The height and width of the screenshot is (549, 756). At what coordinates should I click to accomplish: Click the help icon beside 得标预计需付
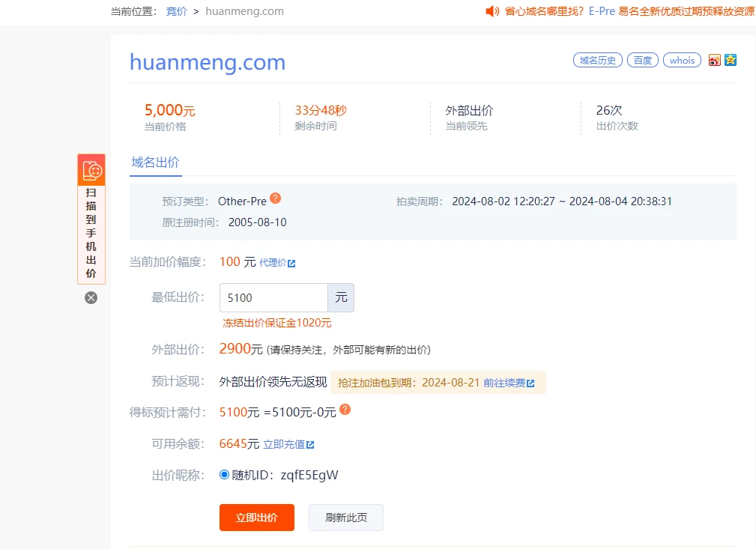point(345,410)
